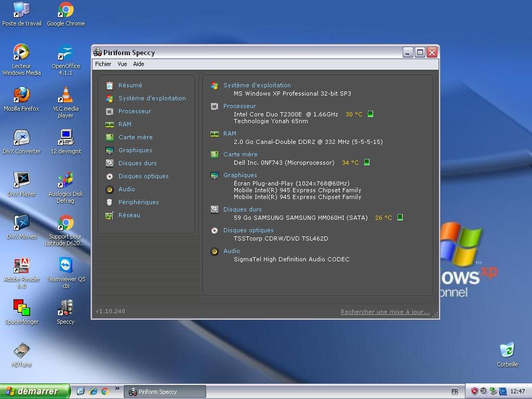This screenshot has height=399, width=532.
Task: Expand the quick launch chevron arrows
Action: (117, 389)
